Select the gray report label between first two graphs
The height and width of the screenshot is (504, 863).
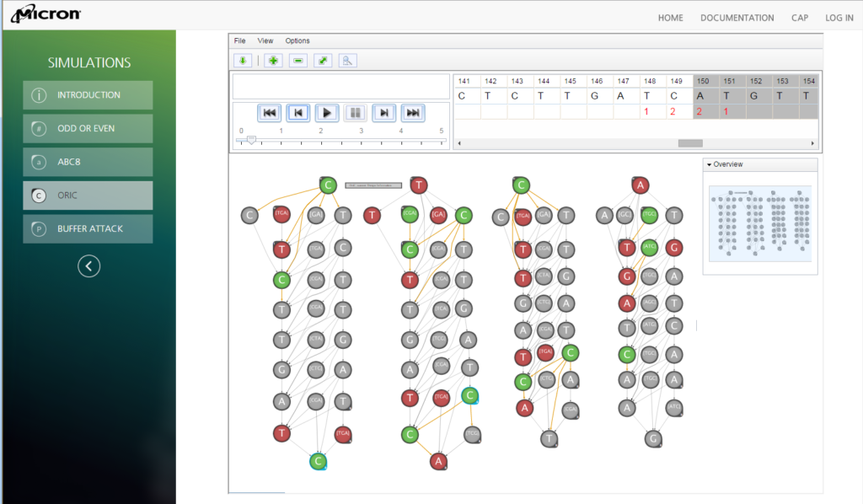pos(373,185)
